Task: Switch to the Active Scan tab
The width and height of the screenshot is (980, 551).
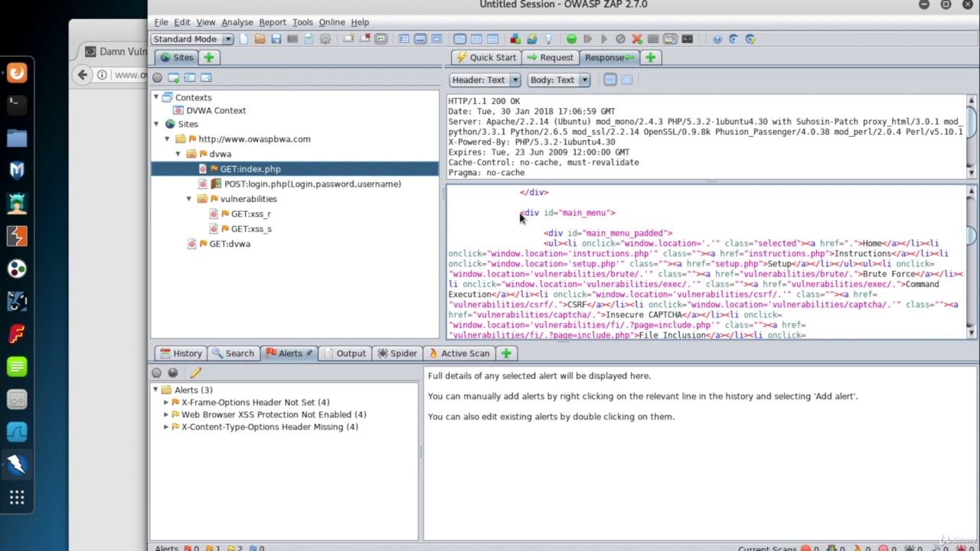Action: point(458,354)
